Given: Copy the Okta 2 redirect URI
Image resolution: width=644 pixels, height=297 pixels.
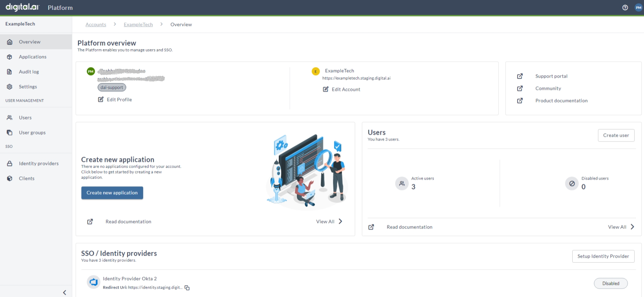Looking at the screenshot, I should coord(187,288).
